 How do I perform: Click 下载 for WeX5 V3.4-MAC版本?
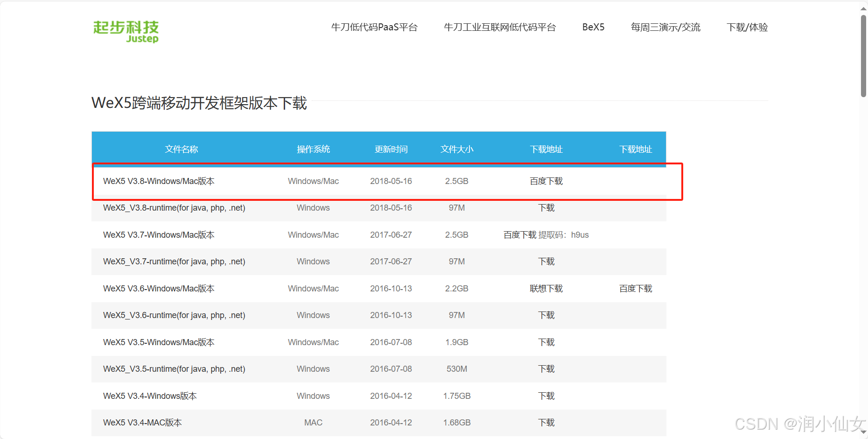click(546, 423)
